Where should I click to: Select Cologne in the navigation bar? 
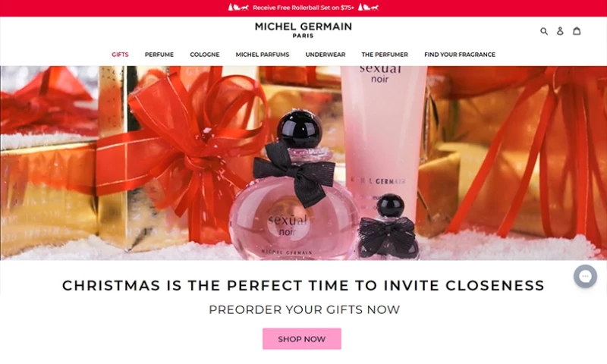point(204,55)
